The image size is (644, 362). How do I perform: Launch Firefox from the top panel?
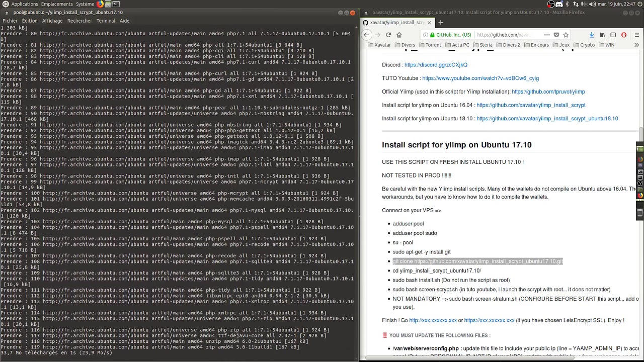[x=101, y=4]
